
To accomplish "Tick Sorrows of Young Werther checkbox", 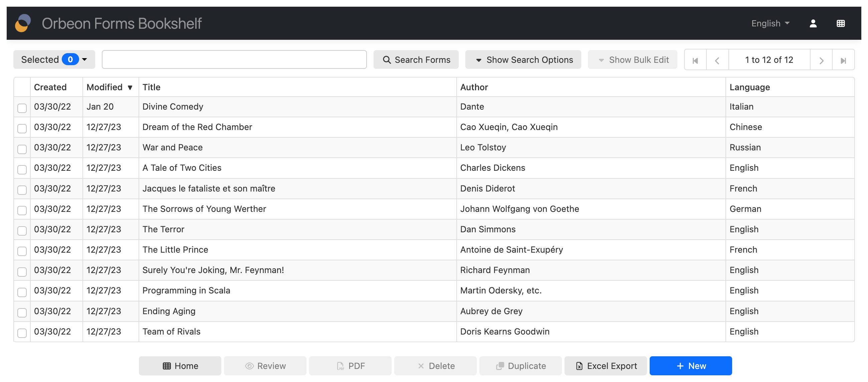I will pyautogui.click(x=22, y=210).
